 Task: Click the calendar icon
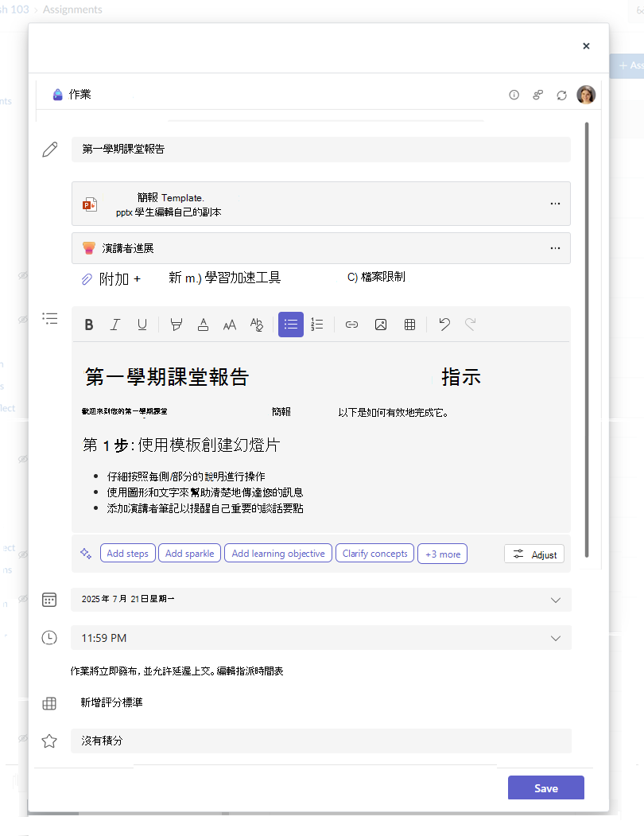click(49, 600)
